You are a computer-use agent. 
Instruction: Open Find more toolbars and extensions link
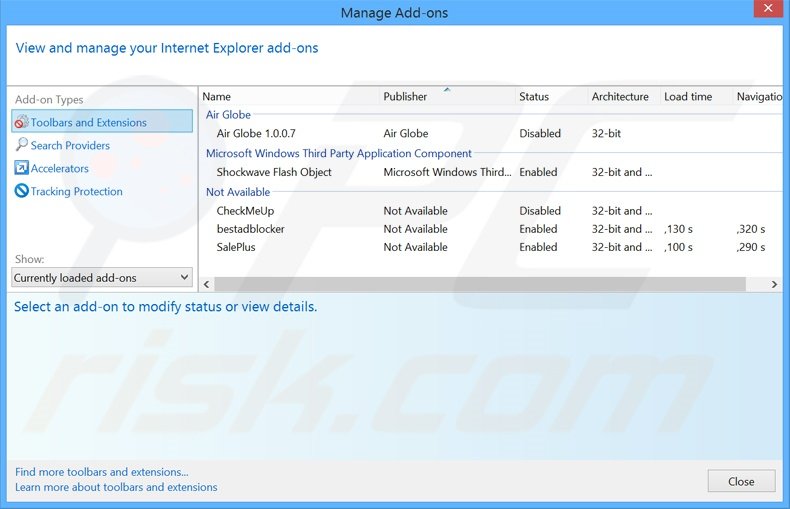[x=102, y=472]
